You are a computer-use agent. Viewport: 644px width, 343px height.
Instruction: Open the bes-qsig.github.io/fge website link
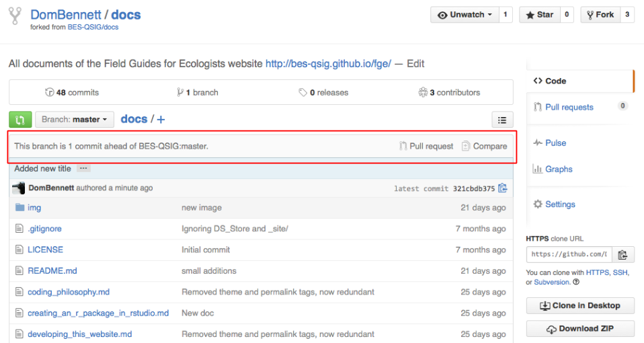(x=328, y=64)
